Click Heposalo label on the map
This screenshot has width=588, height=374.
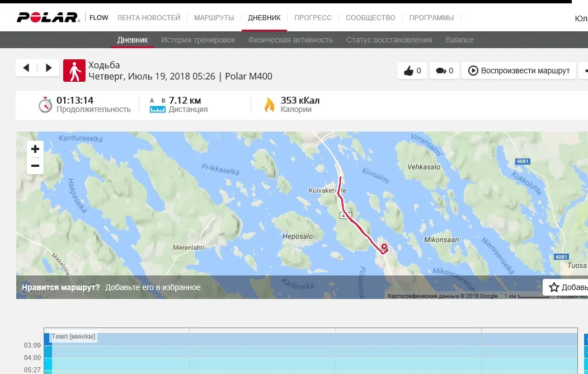pyautogui.click(x=298, y=236)
